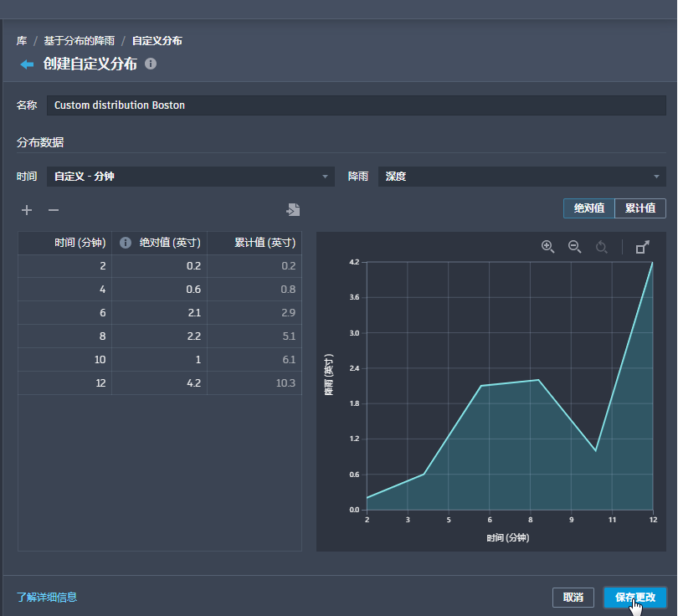Add a row with the plus icon
Image resolution: width=678 pixels, height=616 pixels.
pyautogui.click(x=27, y=210)
